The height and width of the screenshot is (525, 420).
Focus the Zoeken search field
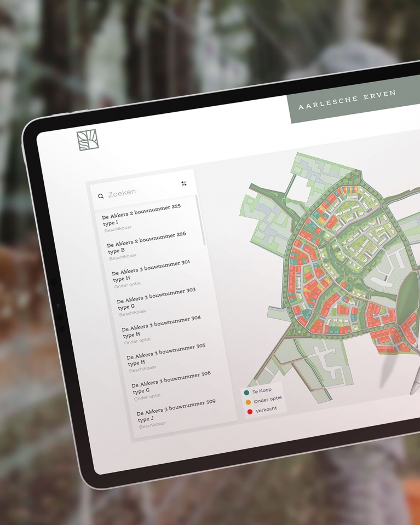click(144, 190)
